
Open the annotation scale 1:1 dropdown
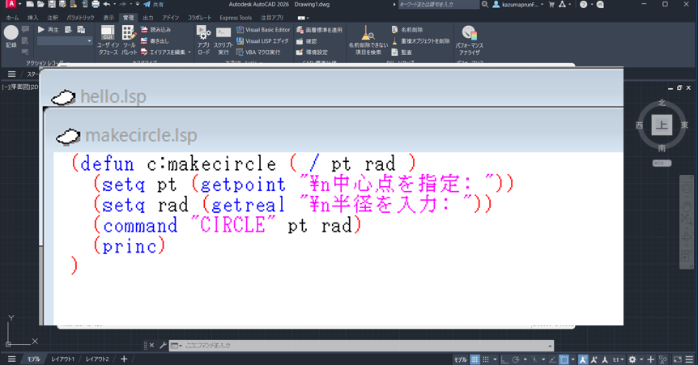point(618,359)
